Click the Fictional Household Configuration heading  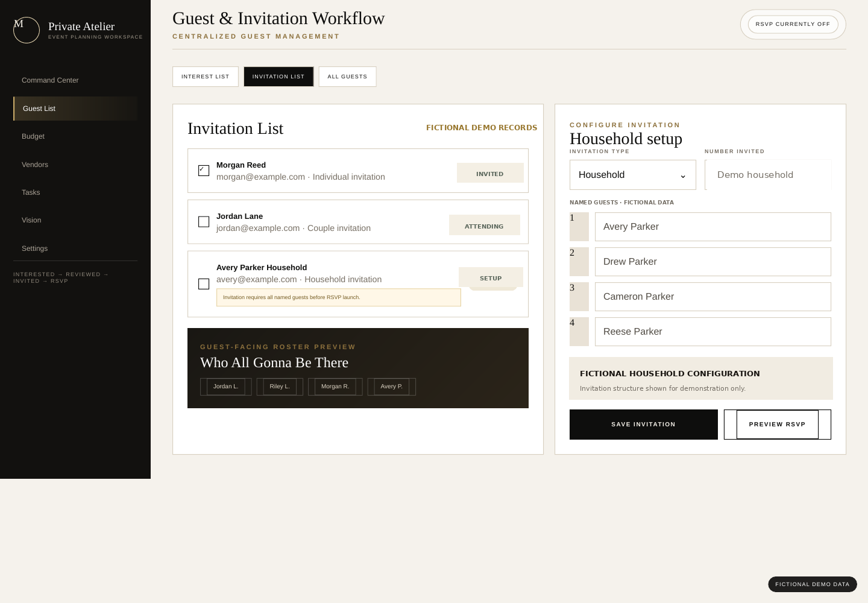pos(670,373)
